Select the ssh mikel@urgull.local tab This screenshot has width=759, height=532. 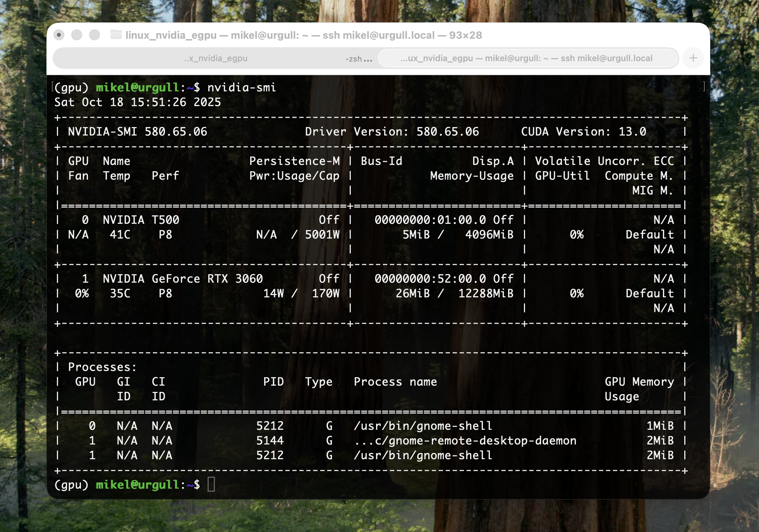click(527, 58)
